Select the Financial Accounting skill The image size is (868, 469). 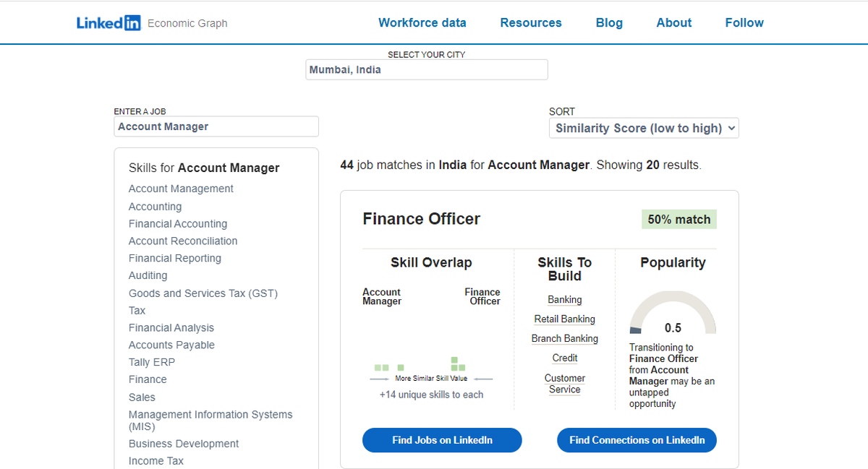point(177,224)
